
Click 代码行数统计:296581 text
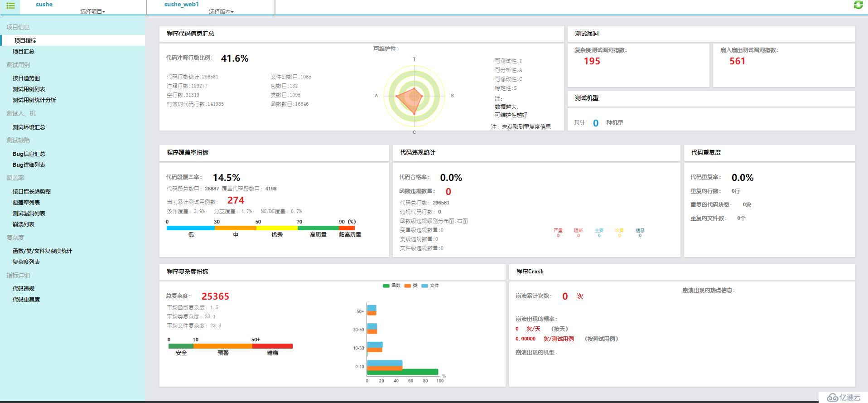pos(193,77)
